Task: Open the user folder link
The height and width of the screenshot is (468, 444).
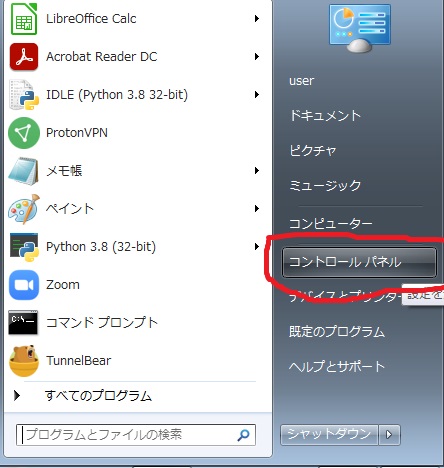Action: [x=301, y=81]
